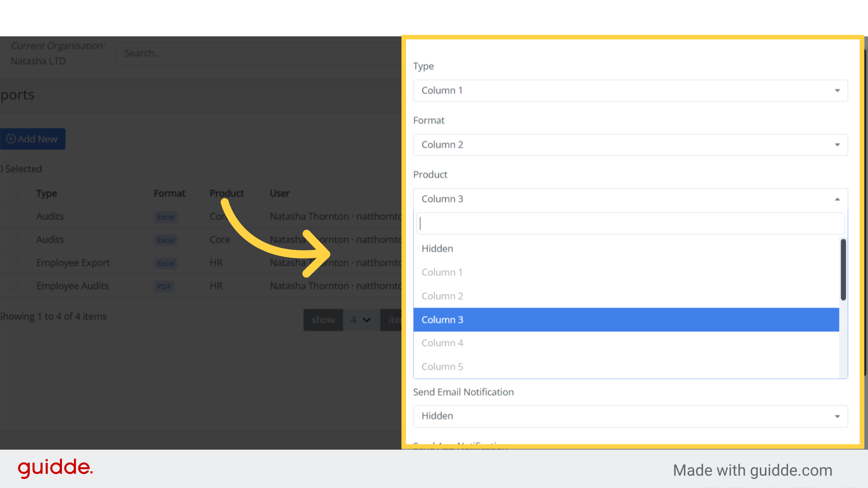Click the Format dropdown caret arrow
The image size is (868, 488).
coord(837,145)
